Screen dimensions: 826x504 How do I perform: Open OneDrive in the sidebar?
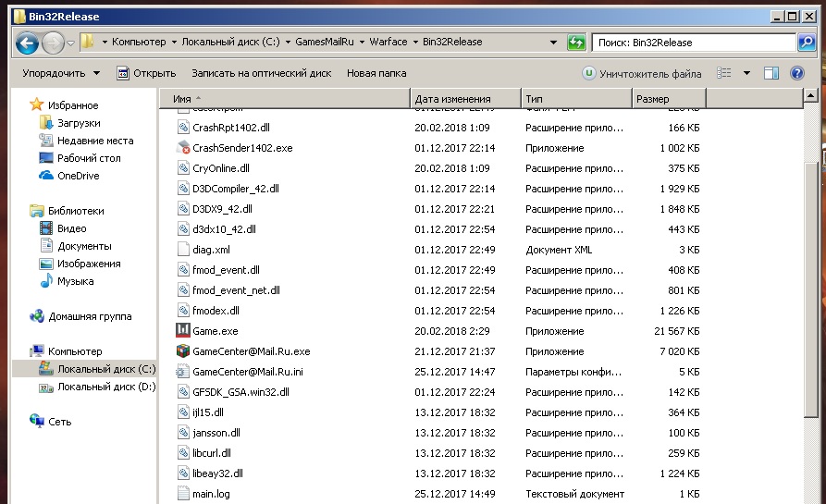click(x=78, y=176)
